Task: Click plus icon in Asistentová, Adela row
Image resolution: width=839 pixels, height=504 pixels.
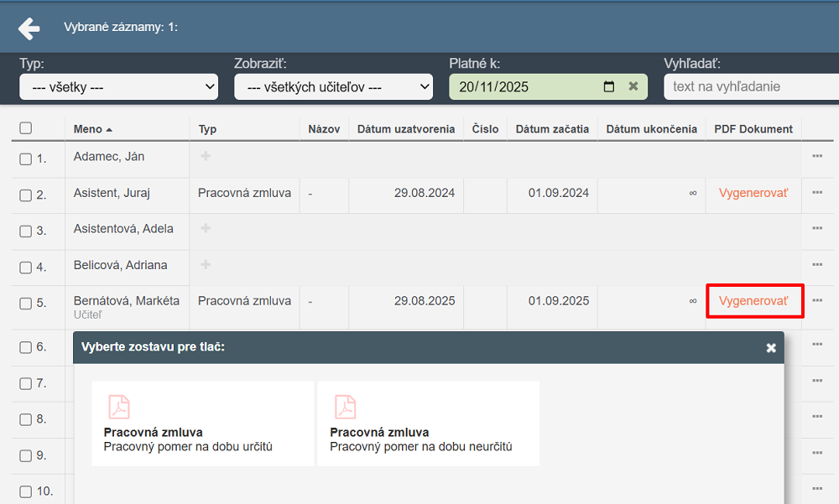Action: 206,228
